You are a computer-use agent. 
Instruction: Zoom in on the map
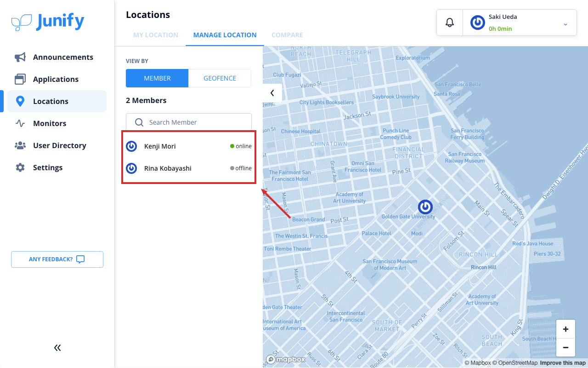pos(565,329)
